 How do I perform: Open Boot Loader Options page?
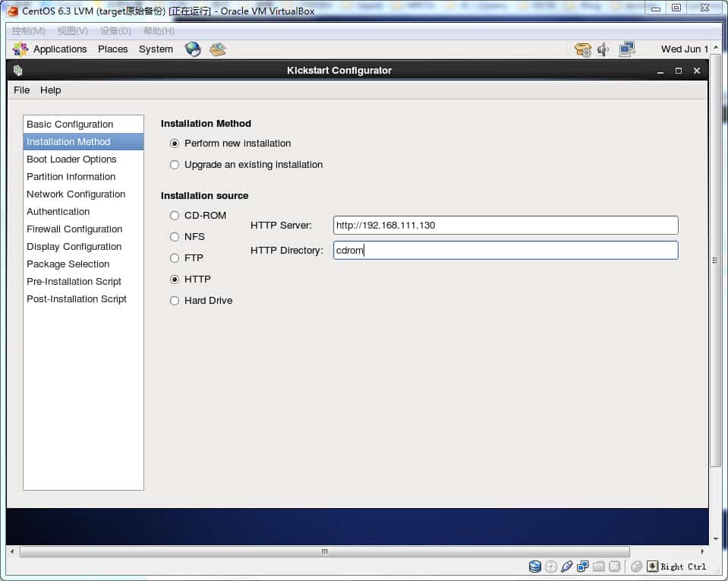click(71, 159)
